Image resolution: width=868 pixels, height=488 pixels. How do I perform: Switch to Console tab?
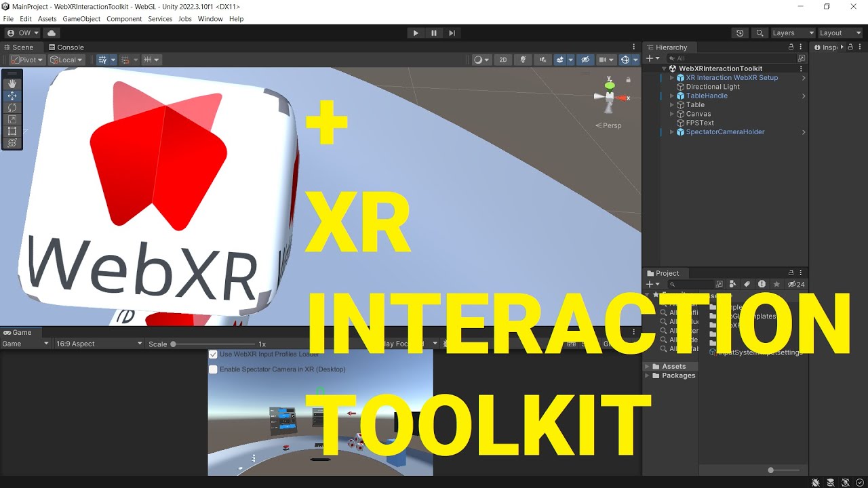(x=66, y=47)
